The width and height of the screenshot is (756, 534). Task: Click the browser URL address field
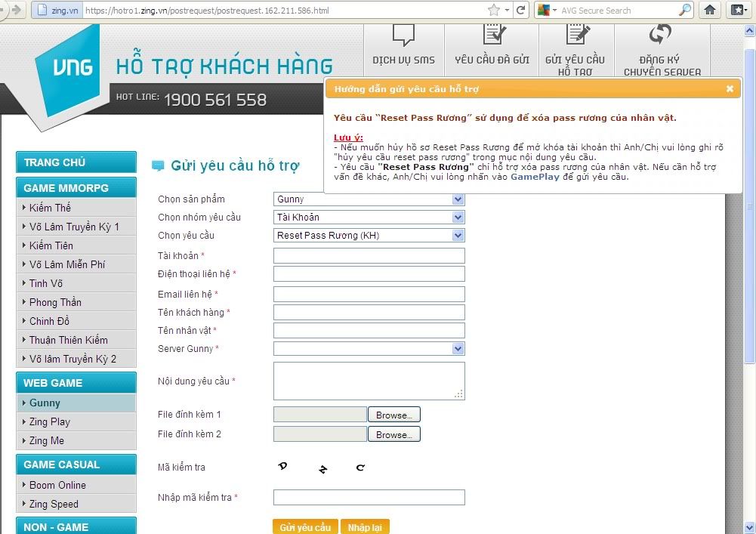285,10
